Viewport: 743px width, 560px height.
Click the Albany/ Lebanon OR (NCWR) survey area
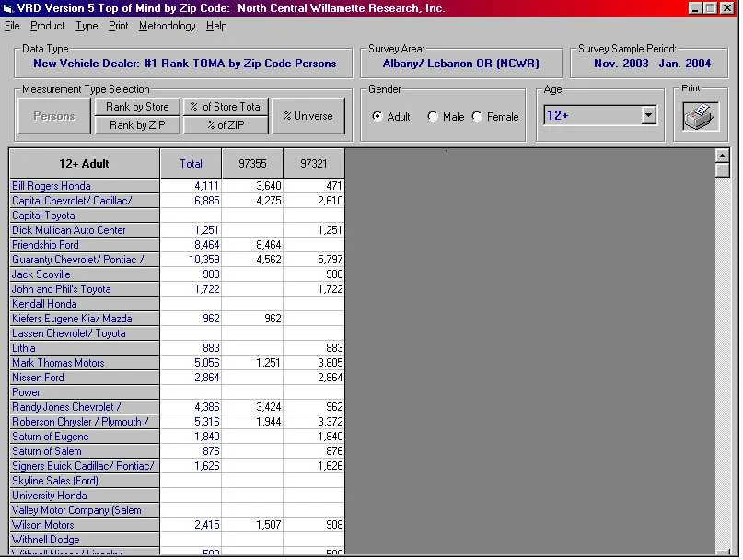[x=460, y=64]
